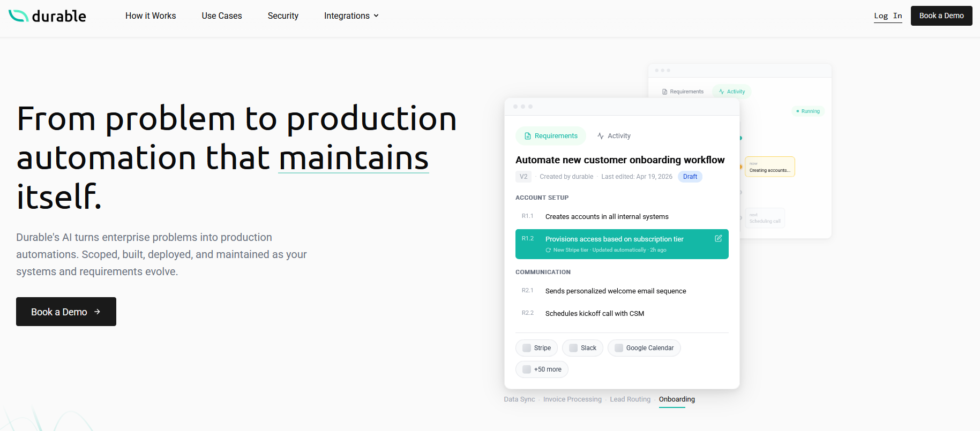Click the Google Calendar integration icon
Image resolution: width=980 pixels, height=431 pixels.
619,348
